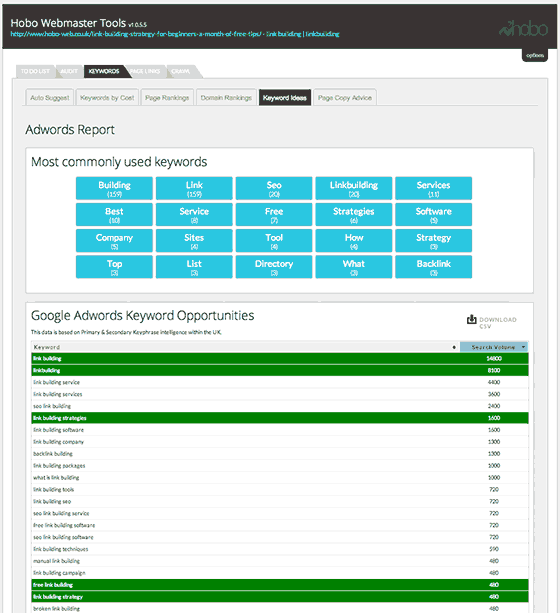Click the Link (159) keyword tile
The width and height of the screenshot is (560, 613).
[194, 188]
